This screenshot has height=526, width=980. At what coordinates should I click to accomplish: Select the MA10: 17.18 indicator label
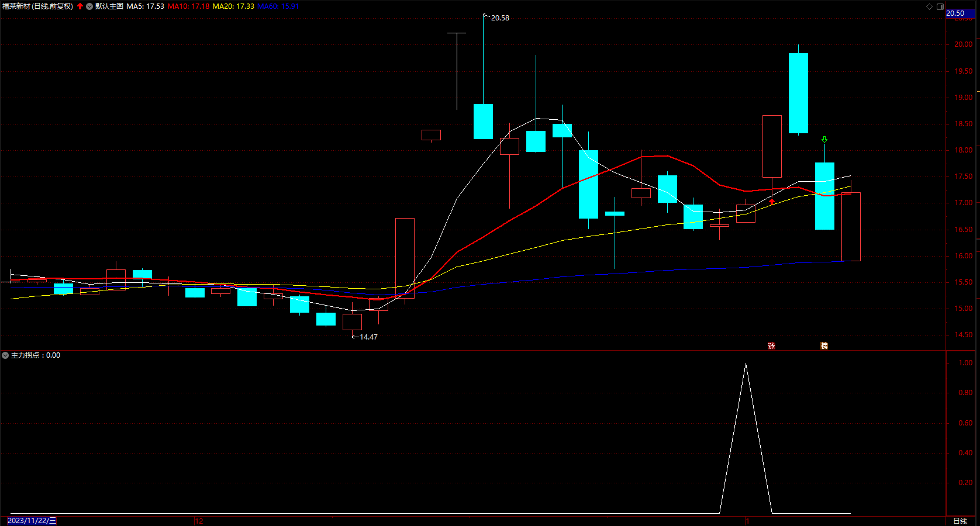coord(188,6)
